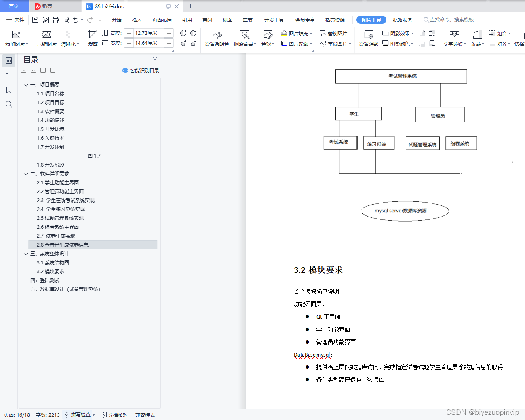The width and height of the screenshot is (525, 420).
Task: Switch to 插入 ribbon tab
Action: tap(137, 20)
